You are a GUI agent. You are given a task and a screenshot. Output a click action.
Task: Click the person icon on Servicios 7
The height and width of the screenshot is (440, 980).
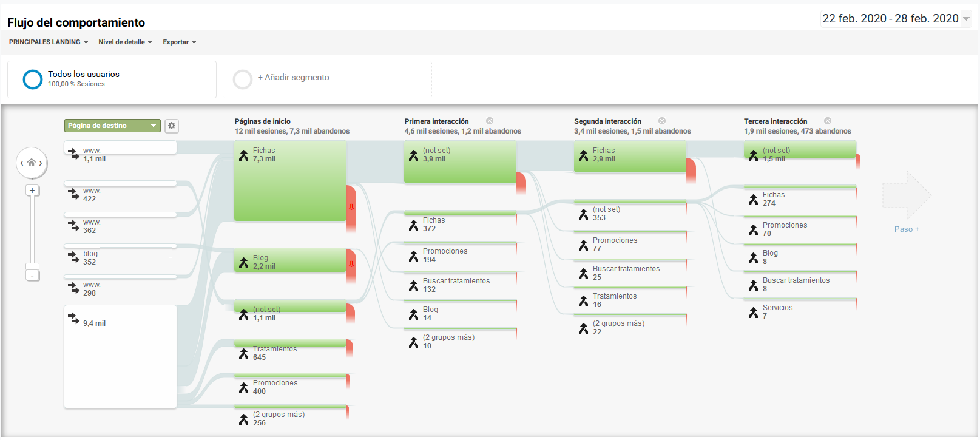[753, 312]
